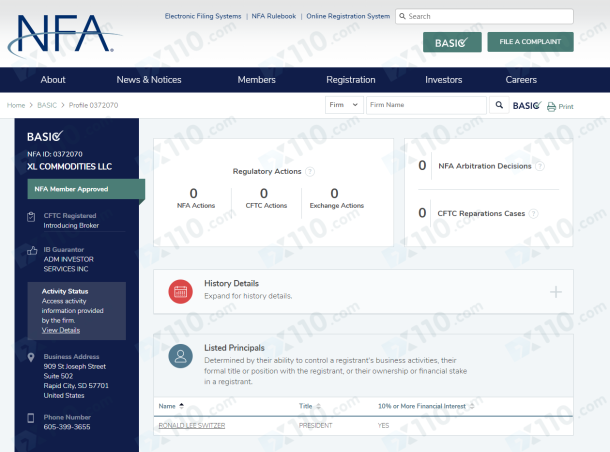Open the News & Notices menu
This screenshot has height=452, width=610.
(x=149, y=80)
